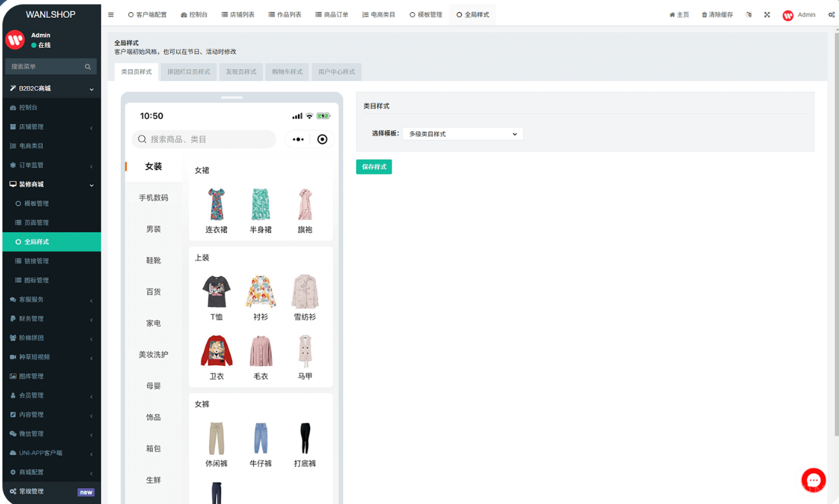Select the T恤 product image
The width and height of the screenshot is (839, 504).
coord(216,292)
